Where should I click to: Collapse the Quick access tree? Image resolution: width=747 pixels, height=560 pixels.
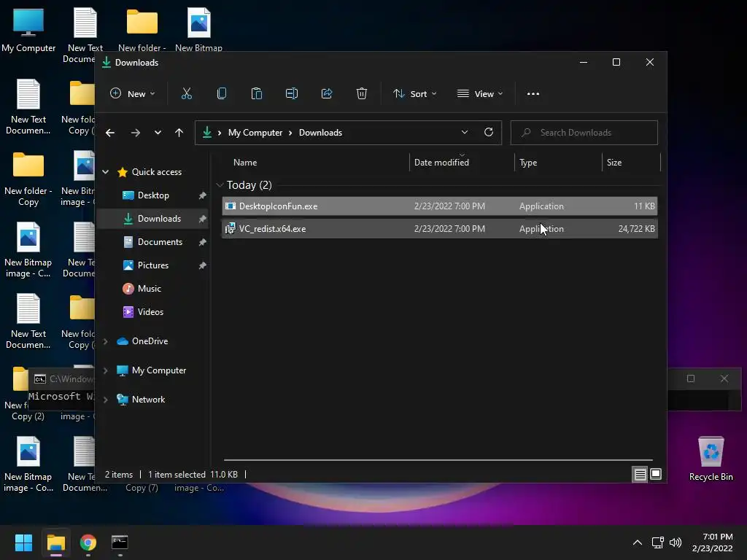[x=105, y=172]
